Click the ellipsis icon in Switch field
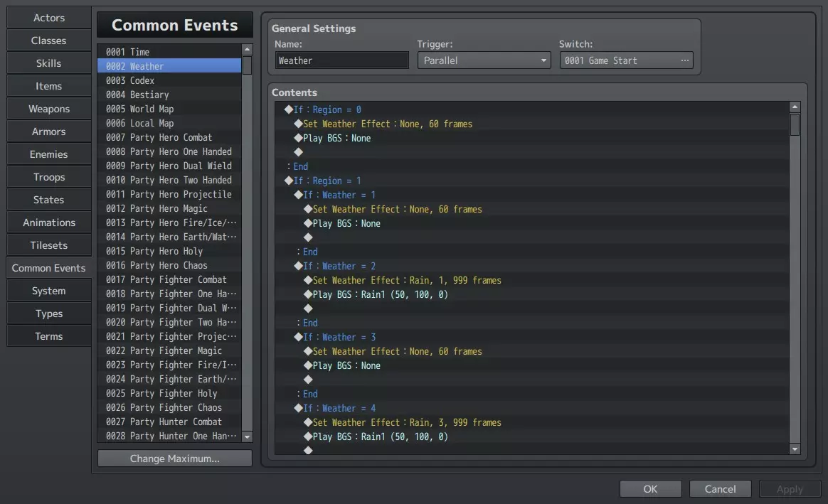This screenshot has height=504, width=828. pyautogui.click(x=684, y=60)
